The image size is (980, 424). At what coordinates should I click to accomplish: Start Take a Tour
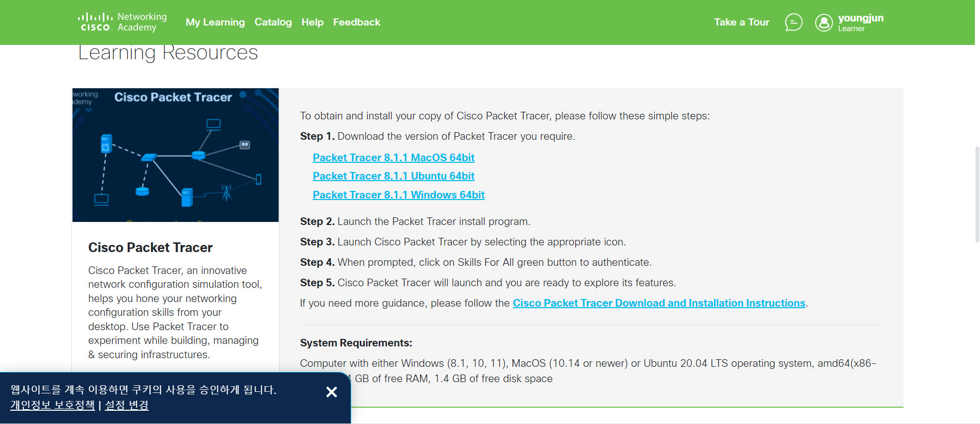pyautogui.click(x=742, y=22)
